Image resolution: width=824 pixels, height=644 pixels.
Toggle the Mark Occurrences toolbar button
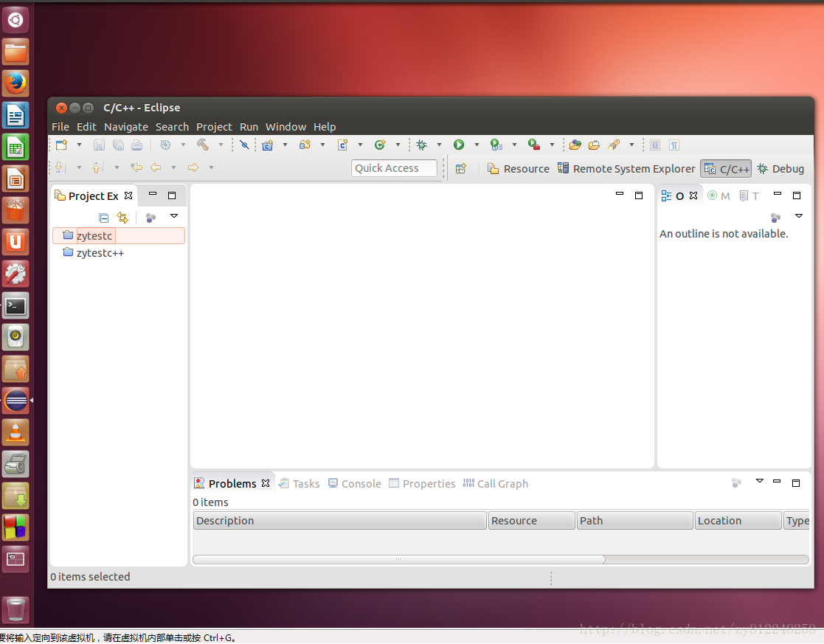point(612,145)
